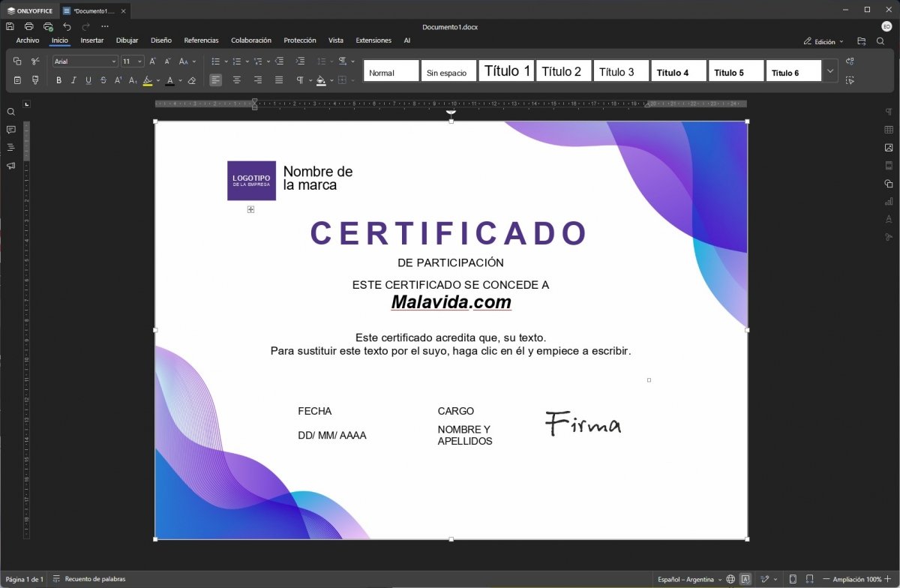Open the font color swatch

pyautogui.click(x=170, y=80)
